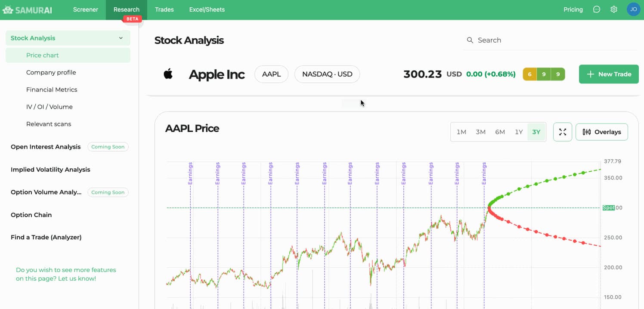The width and height of the screenshot is (644, 309).
Task: Click the search magnifier icon
Action: [470, 40]
